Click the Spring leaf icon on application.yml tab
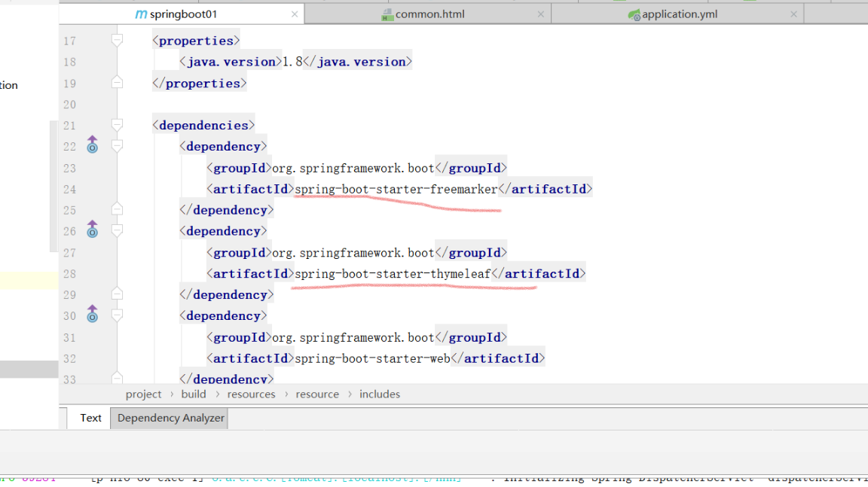This screenshot has width=868, height=487. 634,15
